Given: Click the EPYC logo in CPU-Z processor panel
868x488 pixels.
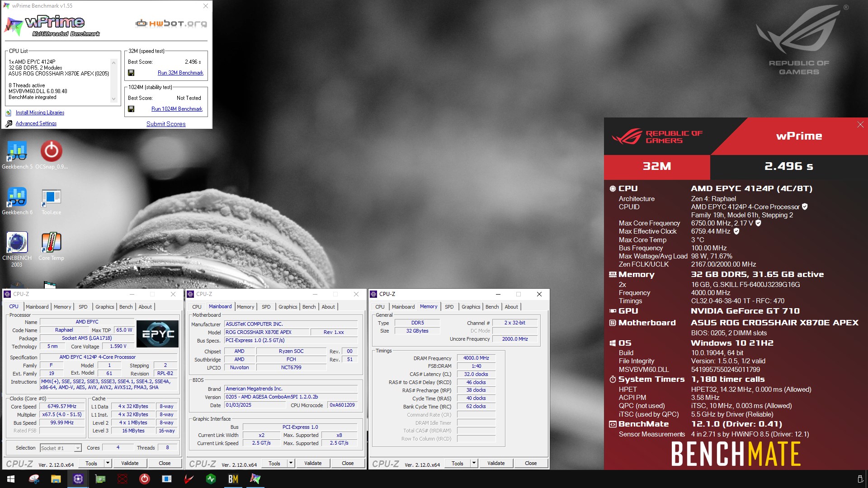Looking at the screenshot, I should click(158, 334).
